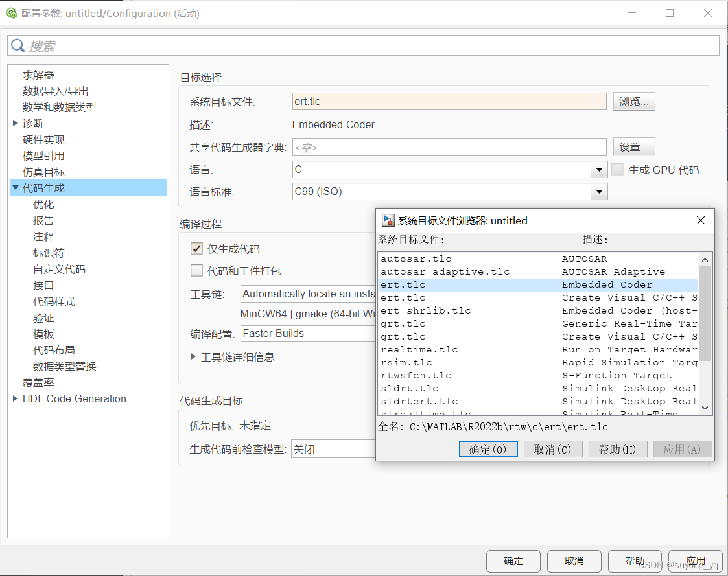Select 优化 under code generation

(43, 204)
